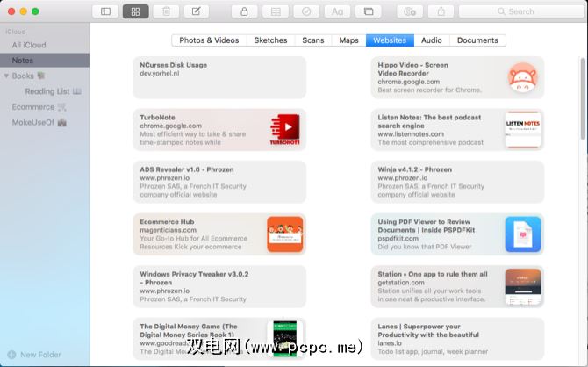Open Windows Privacy Tweaker v3.0.2 card
This screenshot has height=367, width=588.
pos(219,287)
